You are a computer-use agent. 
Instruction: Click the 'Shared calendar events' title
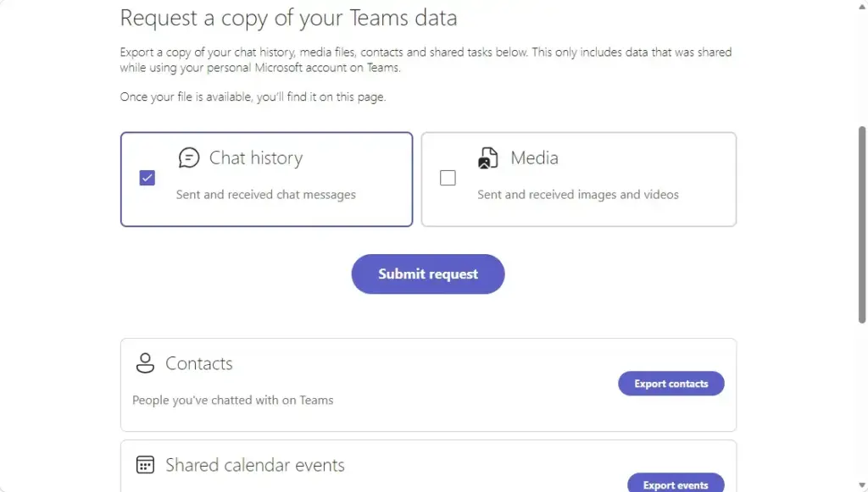click(x=254, y=465)
